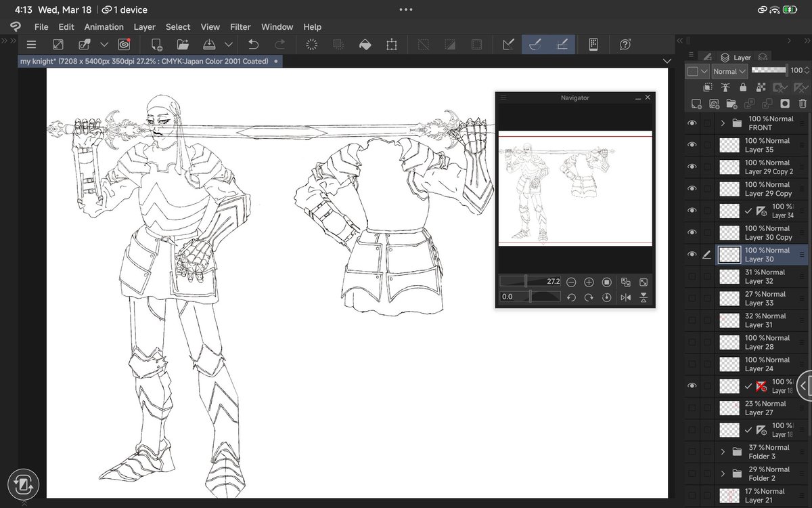
Task: Click the New raster layer icon
Action: [696, 104]
